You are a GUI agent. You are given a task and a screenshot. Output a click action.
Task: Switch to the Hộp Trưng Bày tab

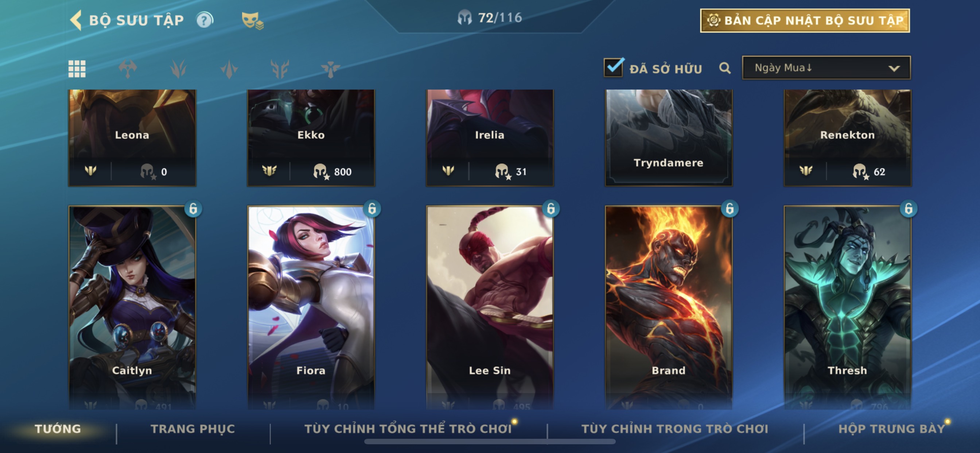tap(891, 429)
